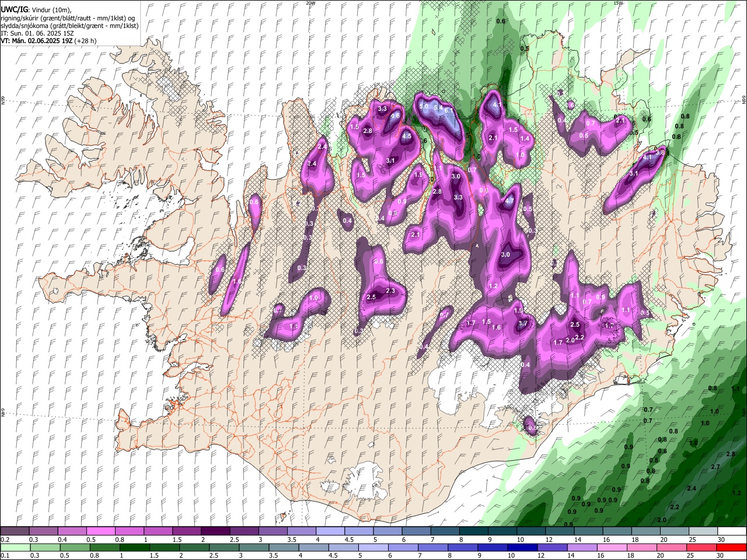747x560 pixels.
Task: Click the 'IT: Sun. 01. 06. 2025 15Z' line
Action: tap(37, 33)
